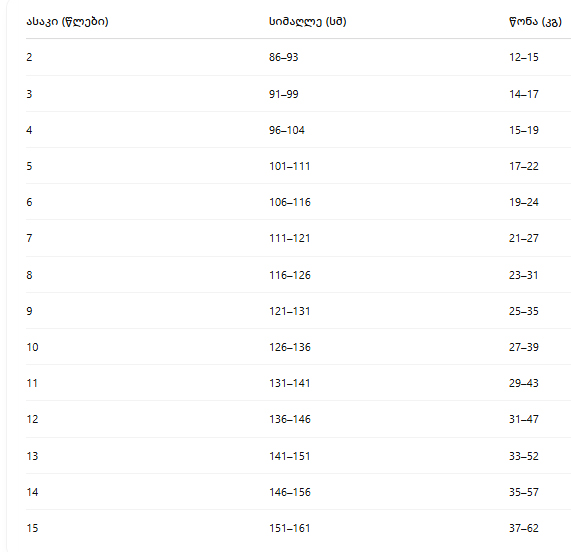Click height cell 116–126

coord(290,275)
